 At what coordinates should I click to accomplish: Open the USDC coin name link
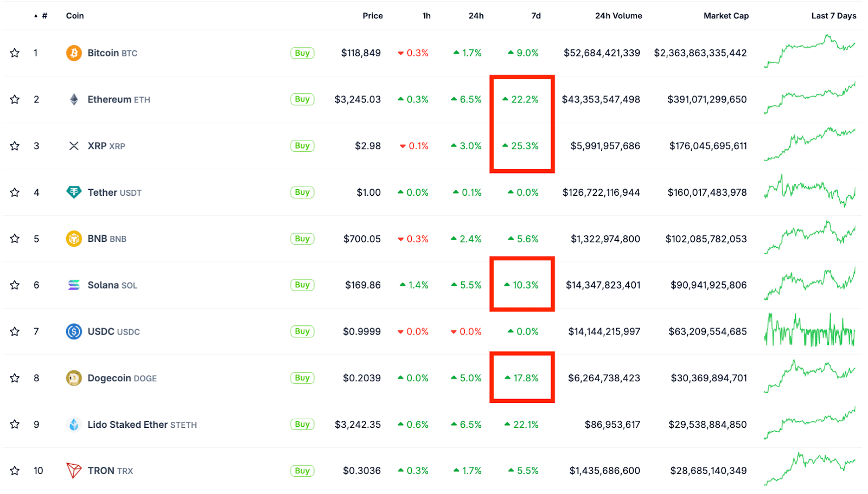[113, 331]
